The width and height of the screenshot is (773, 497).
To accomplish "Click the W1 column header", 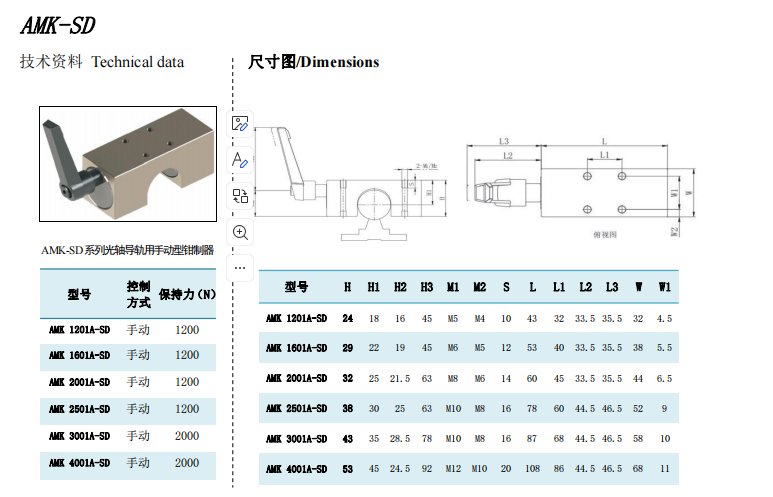I will click(x=665, y=287).
